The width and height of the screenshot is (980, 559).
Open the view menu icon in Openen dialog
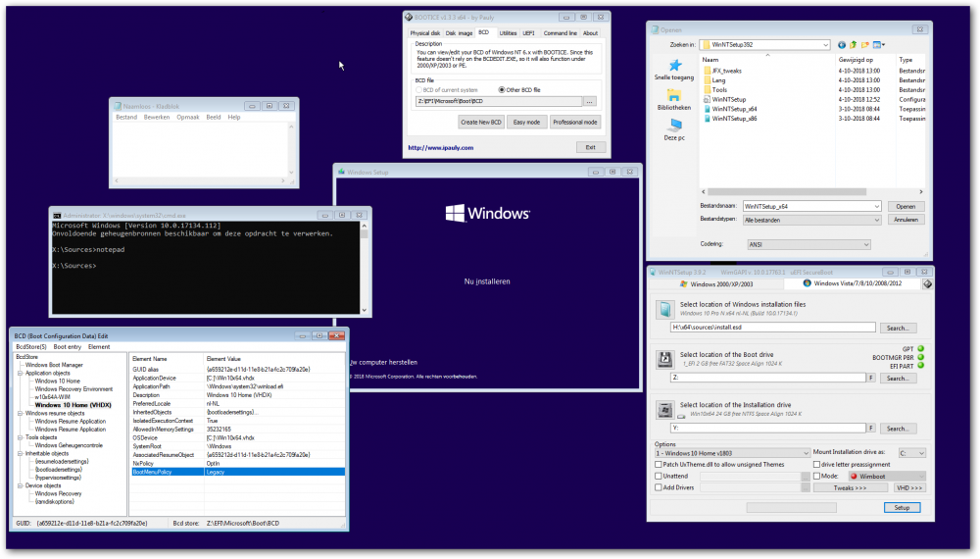pos(879,44)
